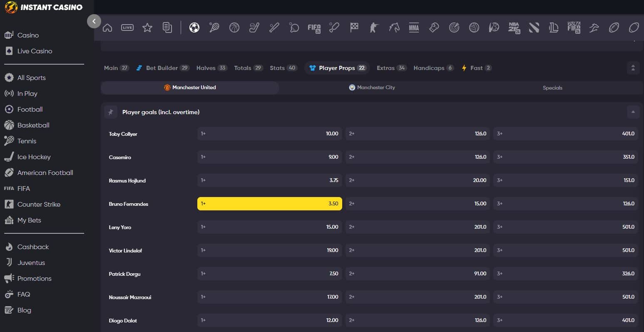This screenshot has height=332, width=644.
Task: Select the football (soccer ball) sport icon
Action: (x=194, y=28)
